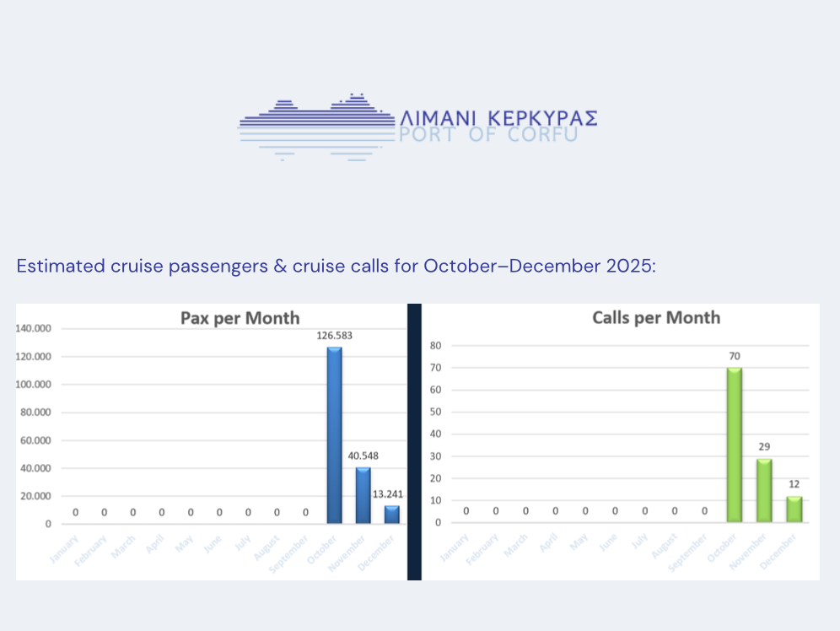
Task: Select the green October bar in Calls chart
Action: (x=735, y=445)
